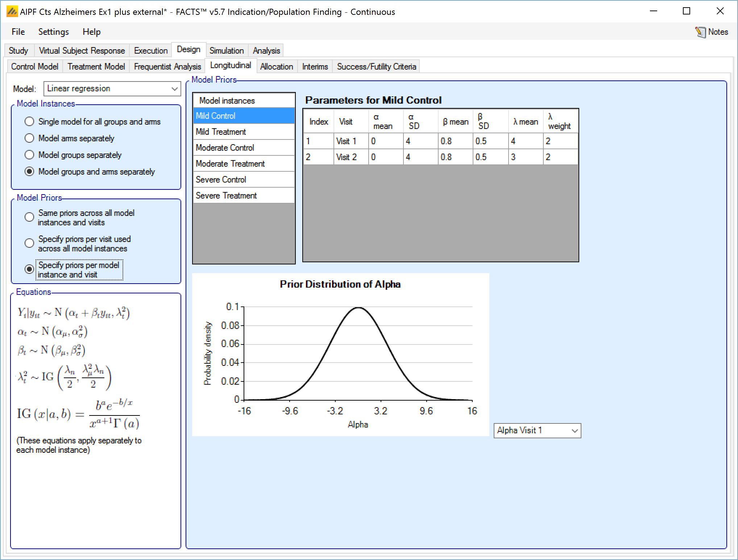Click the FACTS application icon in title bar
The height and width of the screenshot is (560, 738).
tap(12, 12)
